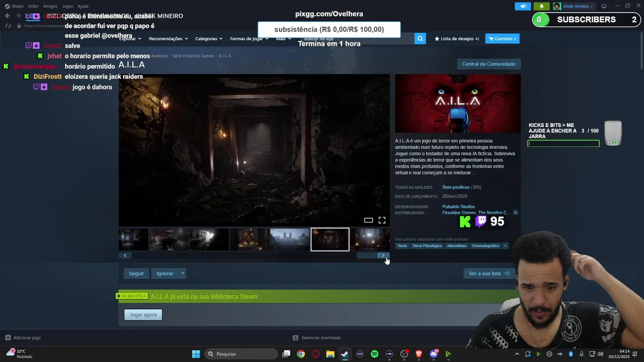The height and width of the screenshot is (362, 644).
Task: Open Opera from the taskbar
Action: tap(315, 354)
